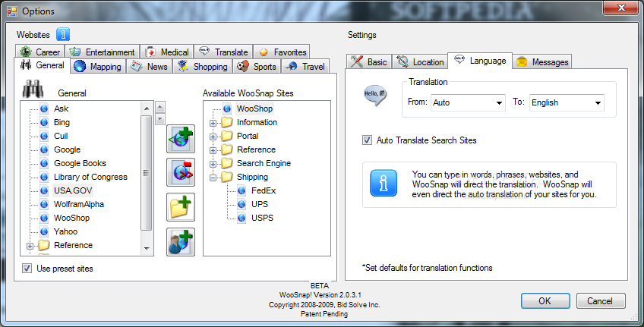
Task: Click the add-website globe with green plus
Action: [181, 139]
